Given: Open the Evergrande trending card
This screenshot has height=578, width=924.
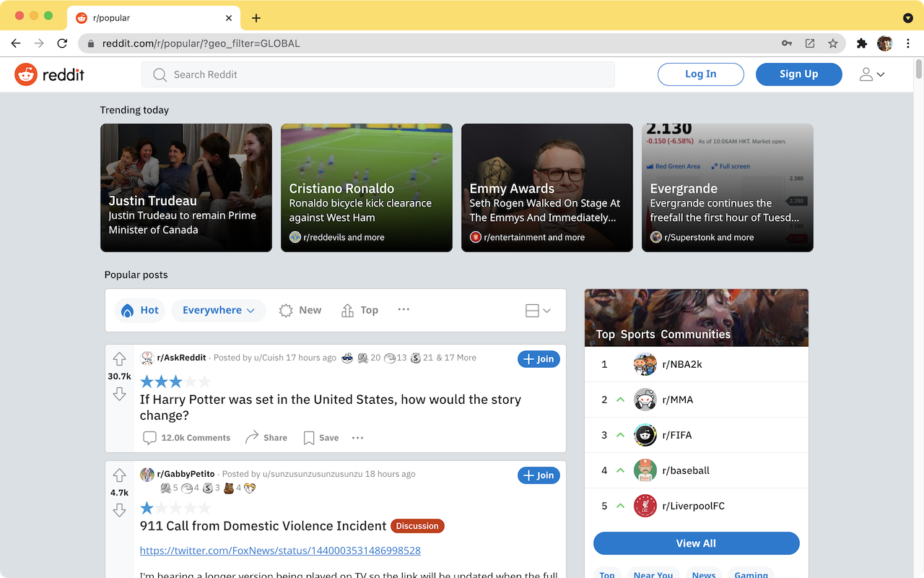Looking at the screenshot, I should [728, 188].
